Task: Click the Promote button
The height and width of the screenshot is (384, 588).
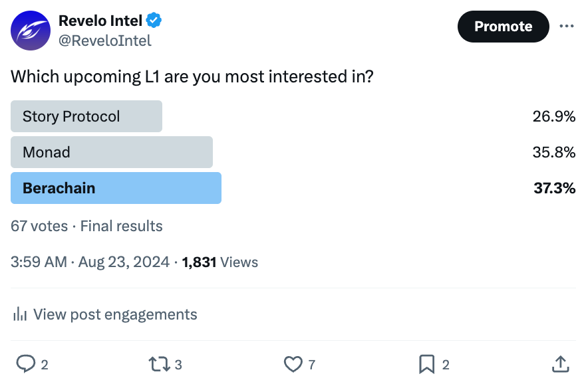Action: pos(504,26)
